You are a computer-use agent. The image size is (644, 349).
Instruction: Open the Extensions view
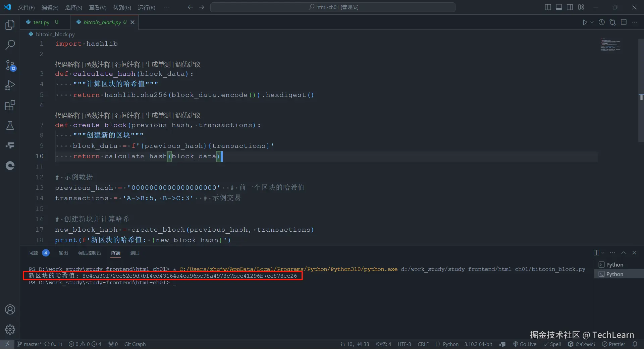(x=10, y=105)
